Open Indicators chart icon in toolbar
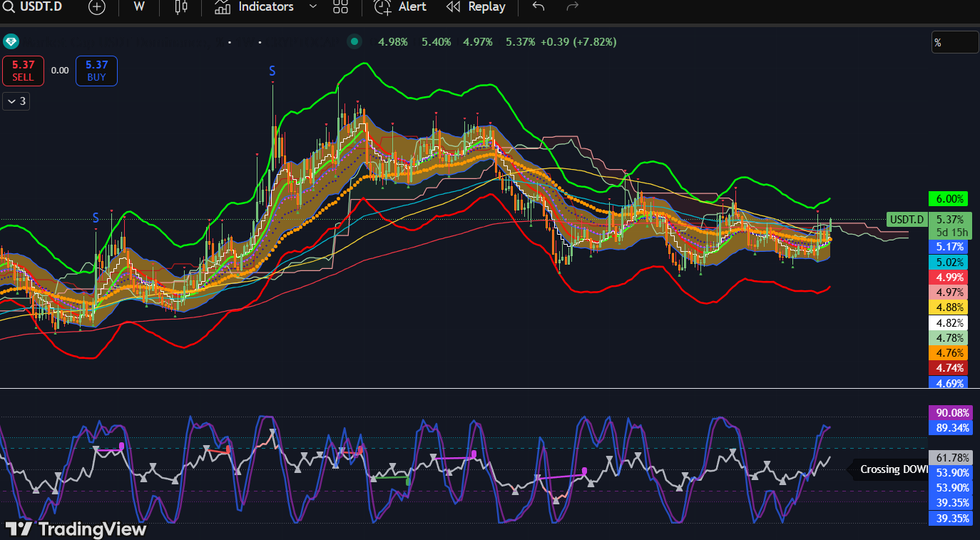 point(223,7)
